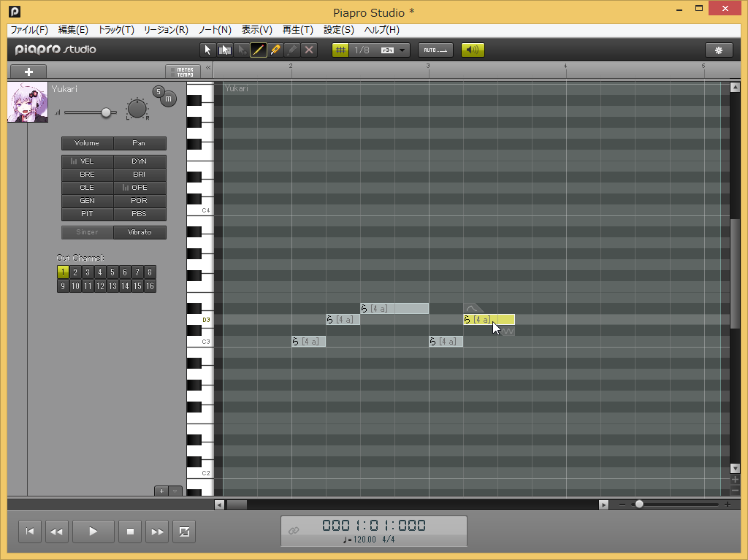Select the BRI parameter button
This screenshot has height=560, width=748.
point(140,174)
